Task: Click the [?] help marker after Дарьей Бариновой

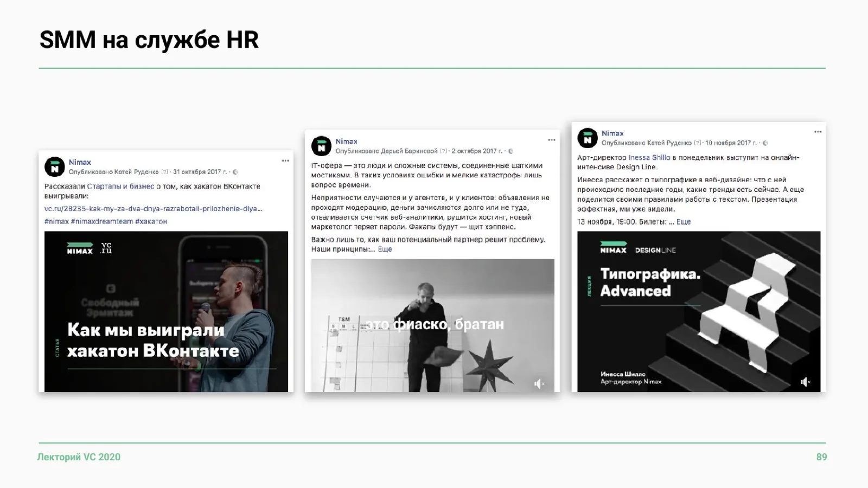Action: click(x=444, y=151)
